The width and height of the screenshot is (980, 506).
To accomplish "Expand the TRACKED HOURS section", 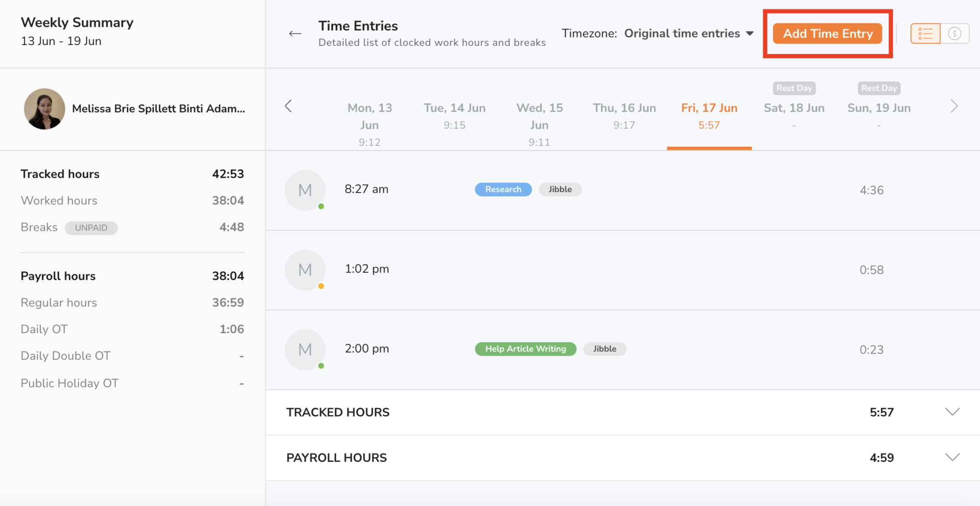I will [x=951, y=411].
